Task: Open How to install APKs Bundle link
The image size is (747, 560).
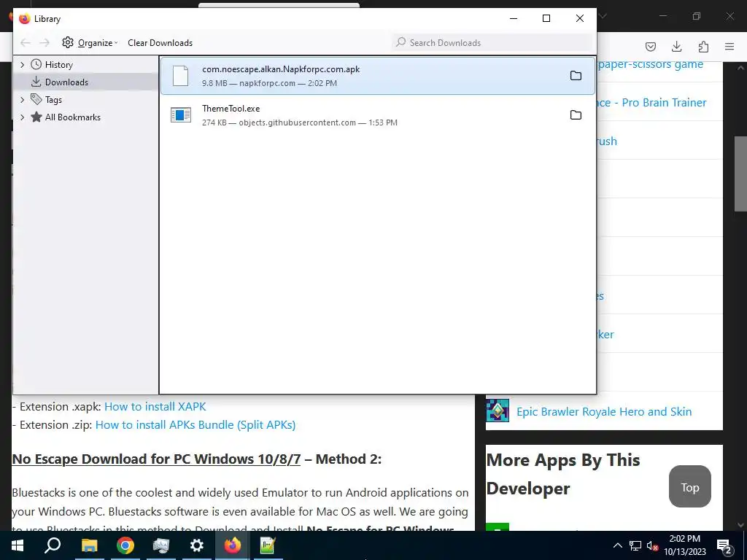Action: [x=196, y=424]
